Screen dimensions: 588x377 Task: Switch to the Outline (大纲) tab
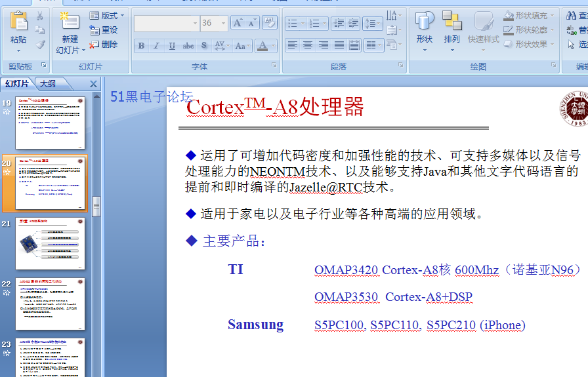click(48, 83)
